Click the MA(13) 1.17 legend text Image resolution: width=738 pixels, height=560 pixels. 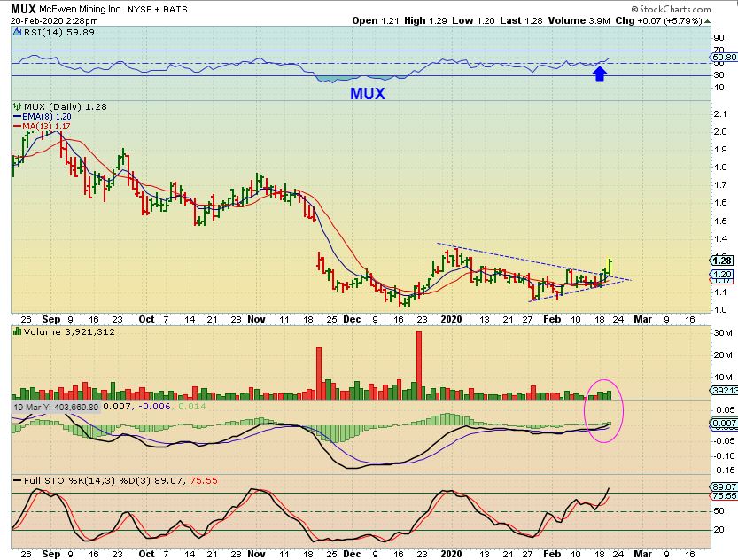click(46, 127)
